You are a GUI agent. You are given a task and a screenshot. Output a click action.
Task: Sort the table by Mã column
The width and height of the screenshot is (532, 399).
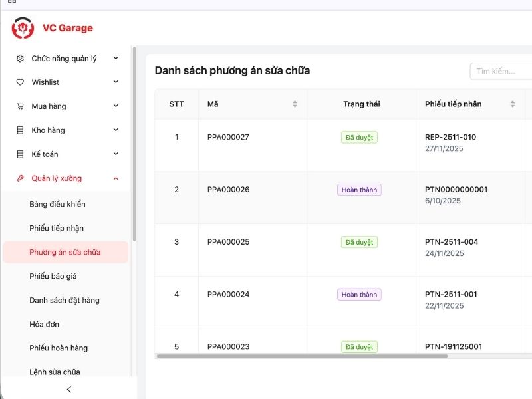(295, 104)
